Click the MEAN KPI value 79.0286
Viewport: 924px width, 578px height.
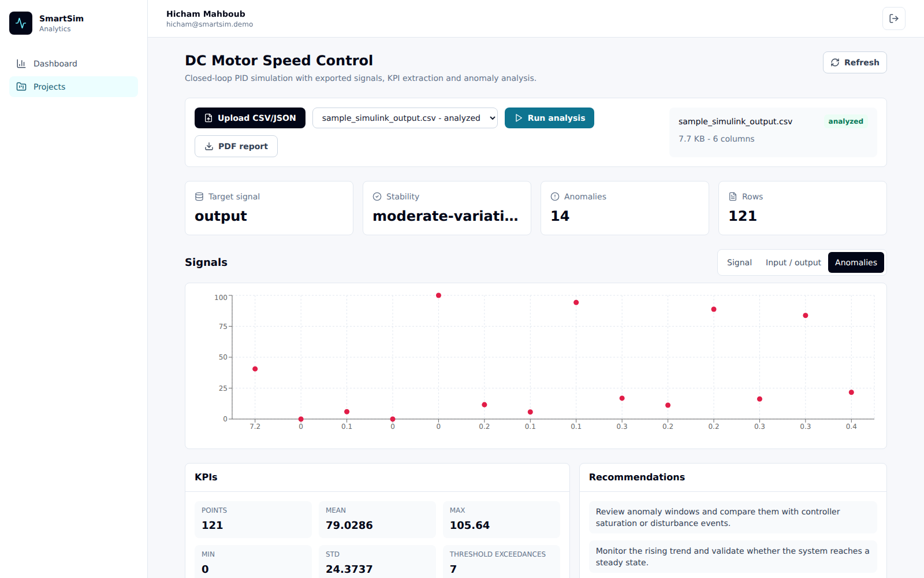tap(349, 525)
